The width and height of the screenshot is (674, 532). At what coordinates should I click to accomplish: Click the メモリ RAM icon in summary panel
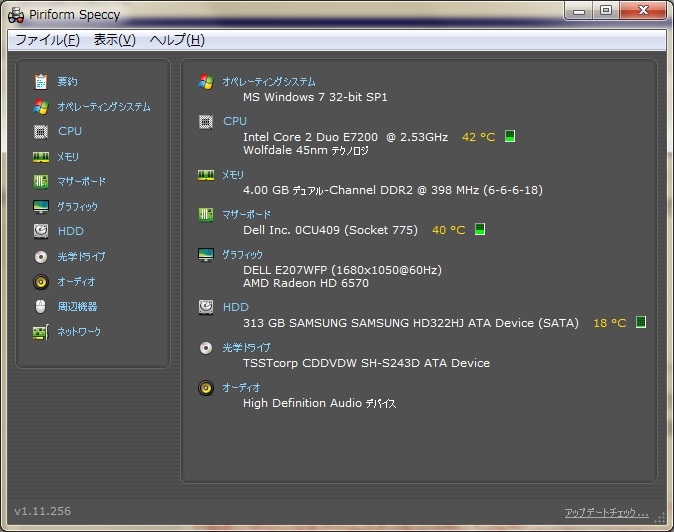[206, 175]
